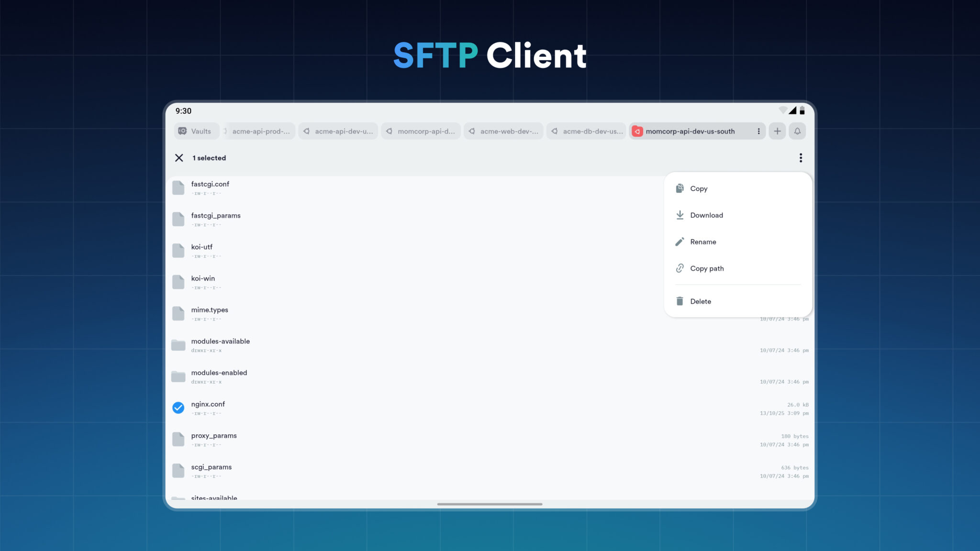Choose Rename from the context menu
This screenshot has width=980, height=551.
[x=703, y=242]
